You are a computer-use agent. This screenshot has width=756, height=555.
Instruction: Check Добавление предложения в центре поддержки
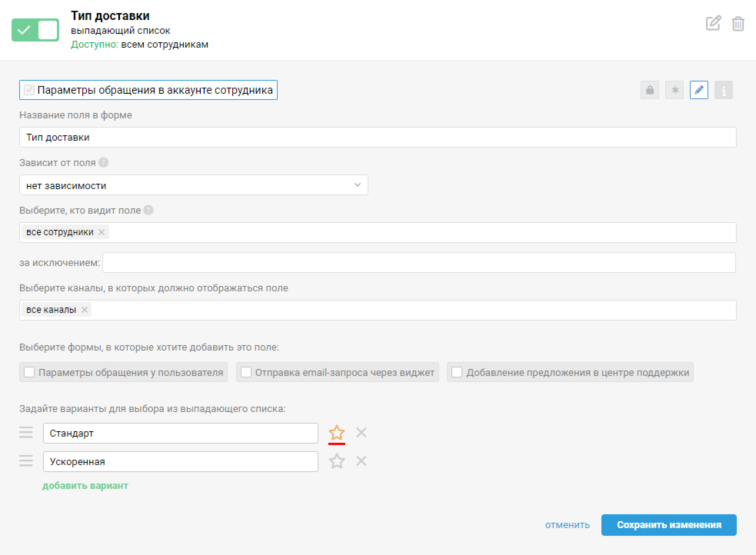pos(457,372)
